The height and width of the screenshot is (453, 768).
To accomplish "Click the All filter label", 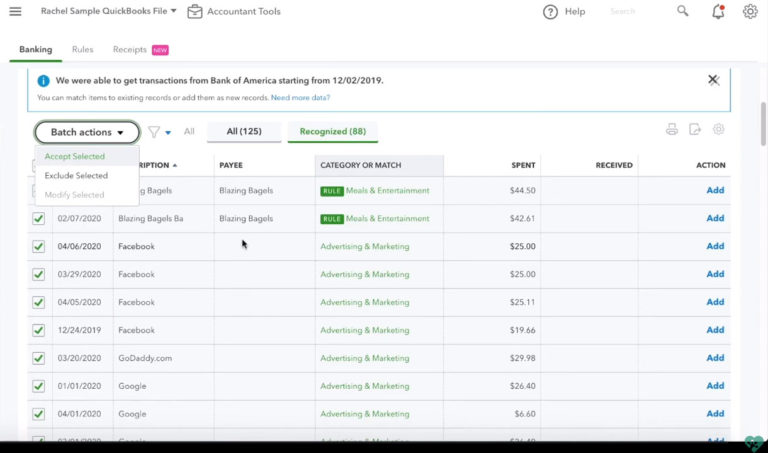I will pyautogui.click(x=189, y=131).
